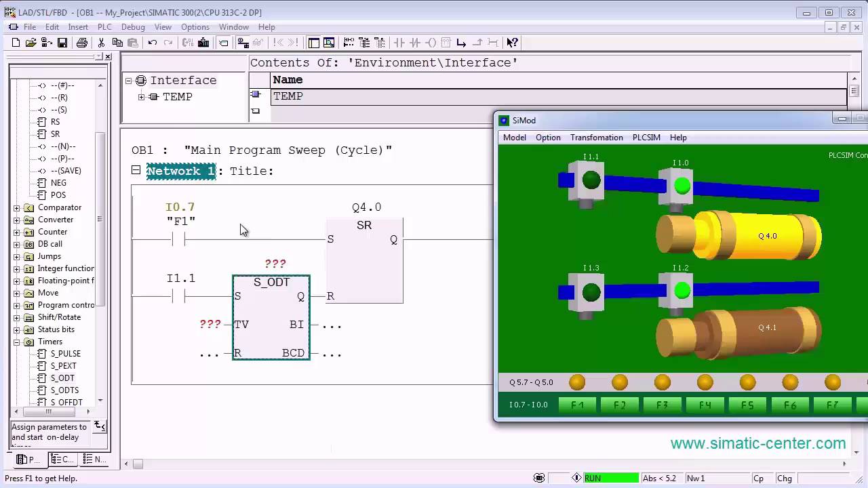Click the Open folder toolbar icon
This screenshot has width=868, height=488.
point(31,43)
